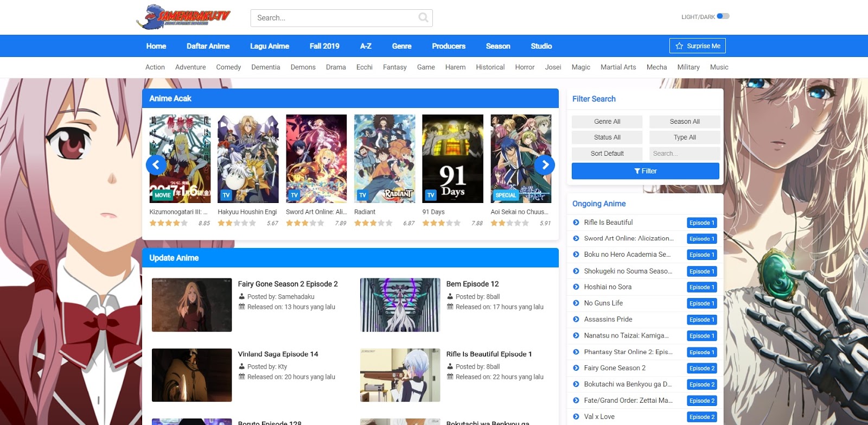This screenshot has height=425, width=868.
Task: Open the A-Z listing
Action: click(x=366, y=46)
